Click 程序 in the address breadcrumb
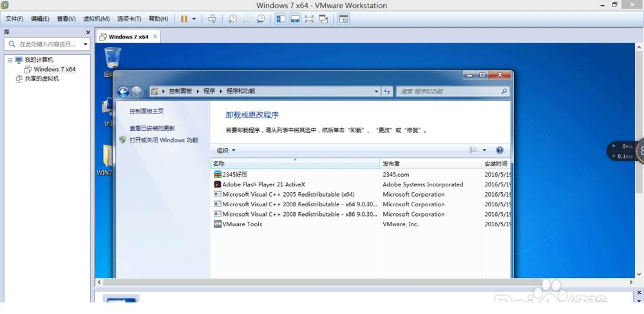 [209, 92]
